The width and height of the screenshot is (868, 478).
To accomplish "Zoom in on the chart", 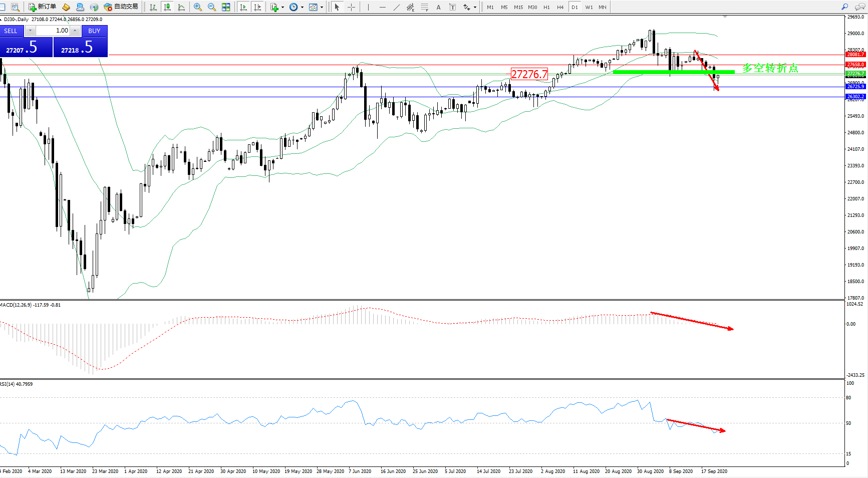I will (x=198, y=7).
